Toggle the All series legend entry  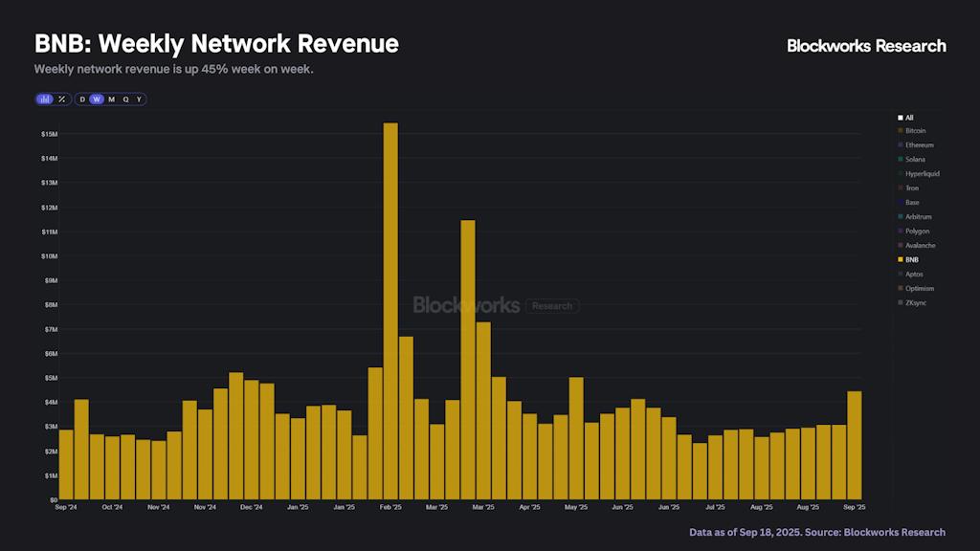[x=908, y=117]
